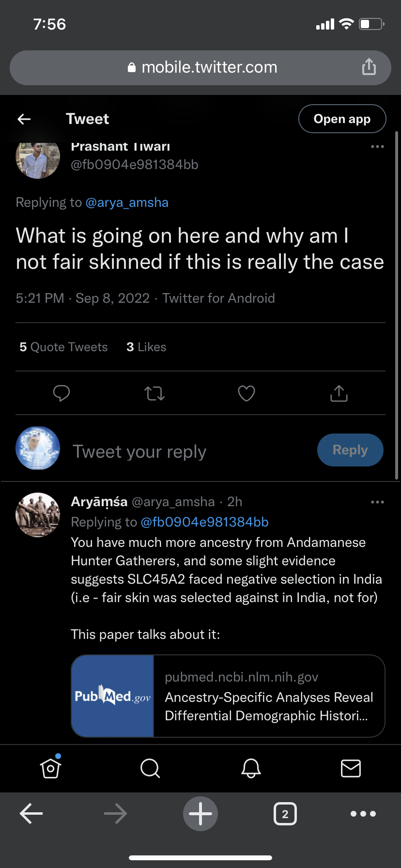Open notifications bell icon
The width and height of the screenshot is (401, 868).
point(251,768)
